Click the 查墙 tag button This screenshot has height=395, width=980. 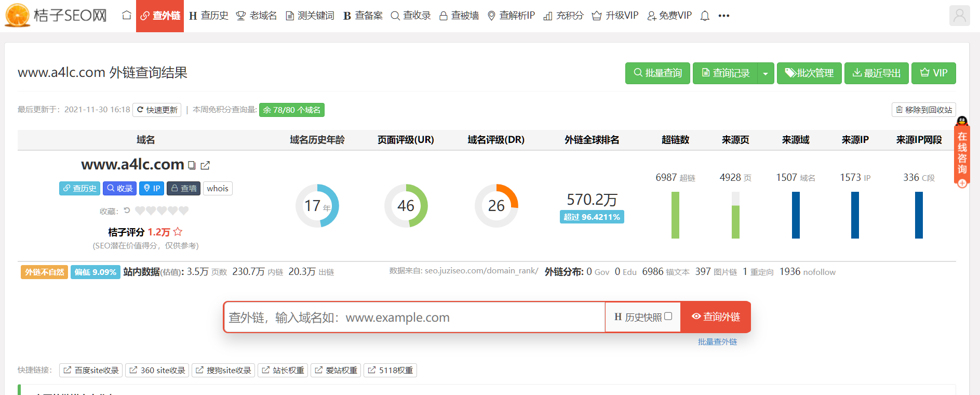coord(184,188)
